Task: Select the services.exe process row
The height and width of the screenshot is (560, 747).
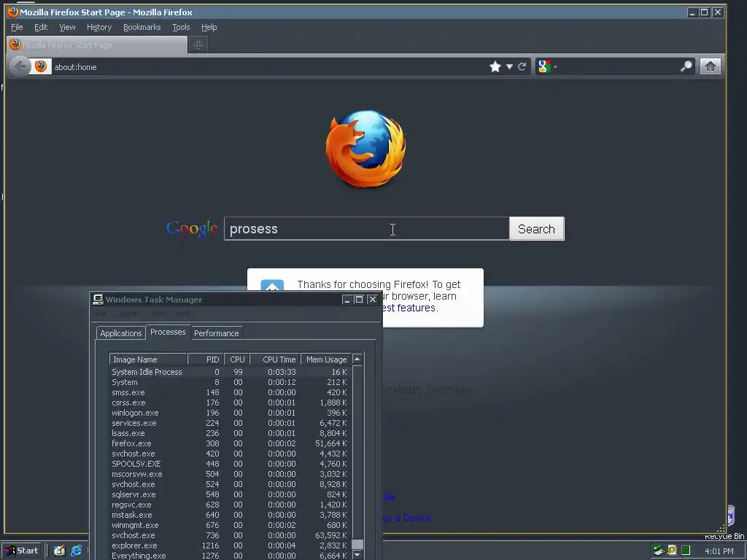Action: coord(230,423)
